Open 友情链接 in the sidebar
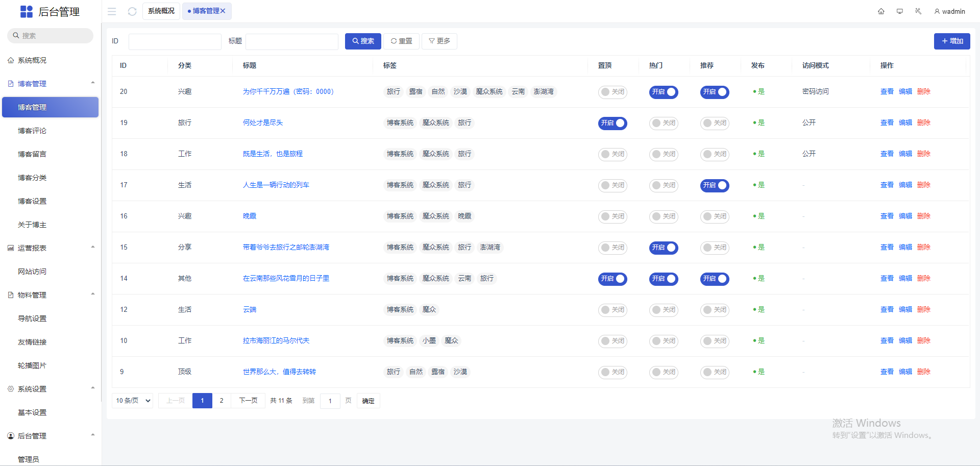Viewport: 980px width, 466px height. point(32,342)
